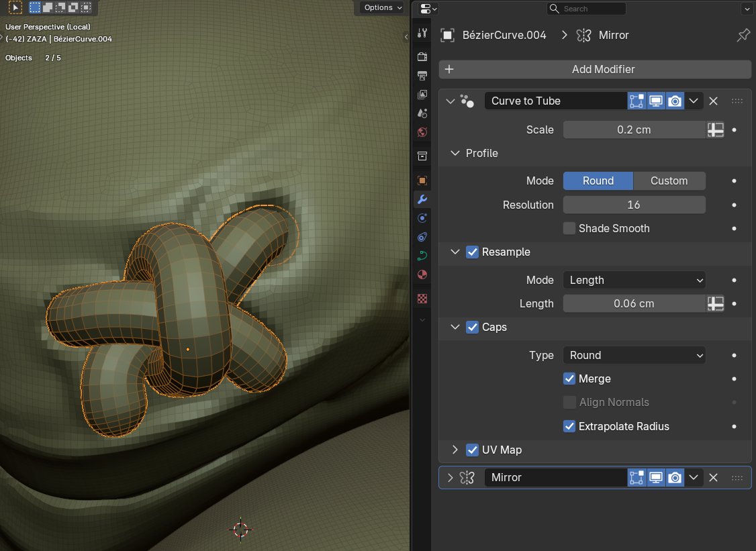Choose Subtract Selection mode

pyautogui.click(x=60, y=7)
